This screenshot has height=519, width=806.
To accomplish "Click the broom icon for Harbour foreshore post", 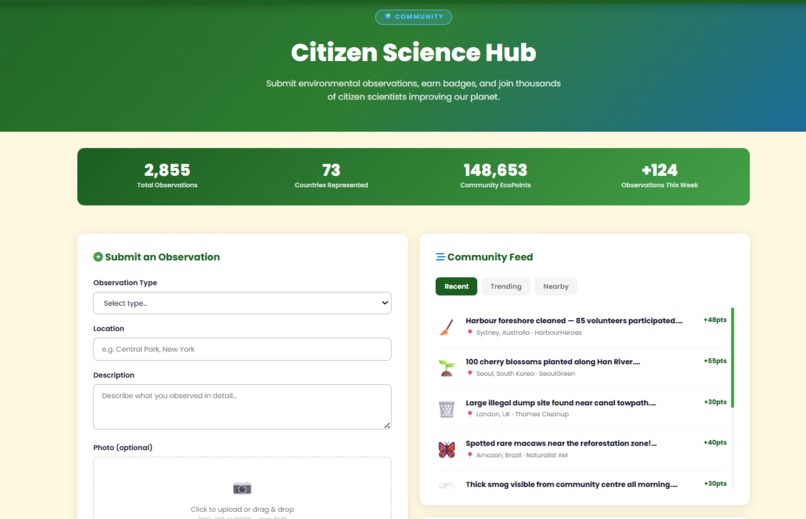I will click(x=447, y=327).
